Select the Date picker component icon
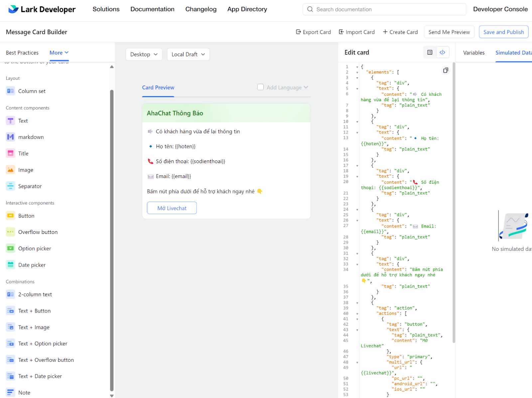This screenshot has width=532, height=398. [x=11, y=265]
